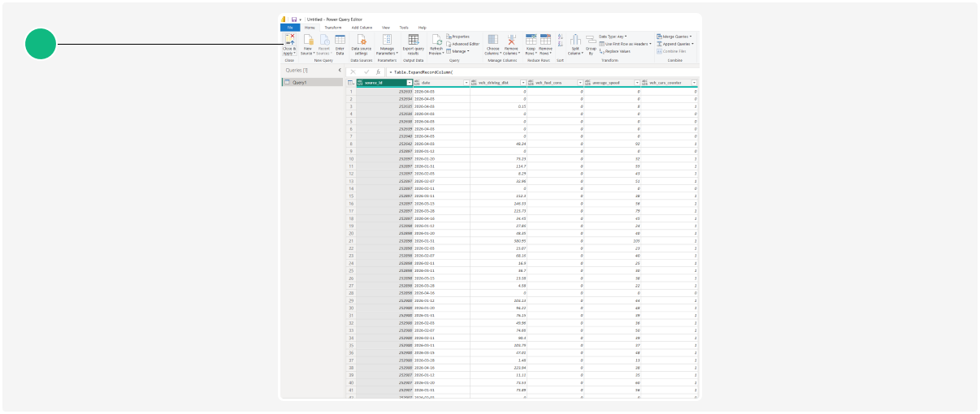Click the Refresh Preview icon
Screen dimensions: 980x414
(x=436, y=39)
